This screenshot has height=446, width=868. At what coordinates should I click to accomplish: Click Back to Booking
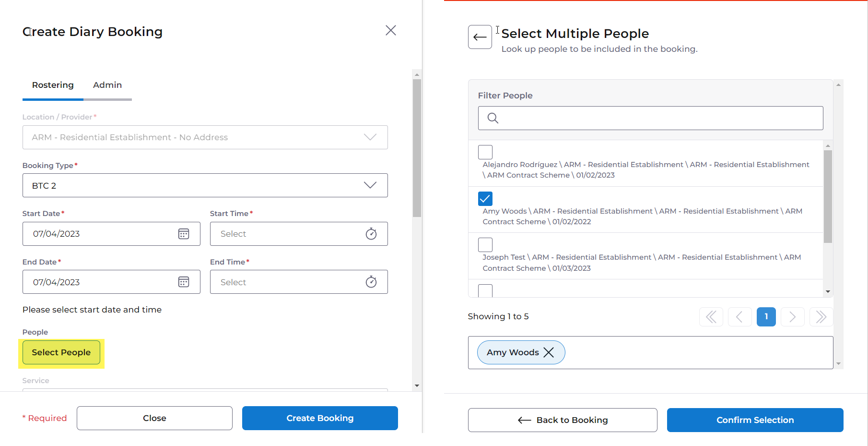(x=563, y=420)
